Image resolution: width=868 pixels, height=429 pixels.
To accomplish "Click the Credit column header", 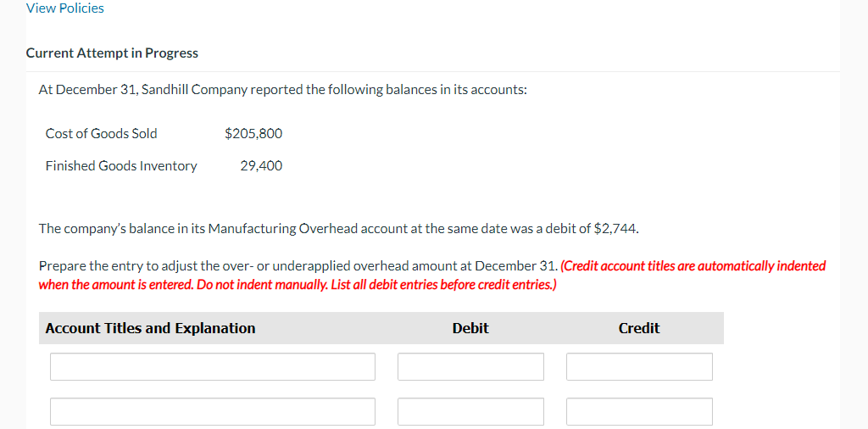I will click(x=639, y=328).
